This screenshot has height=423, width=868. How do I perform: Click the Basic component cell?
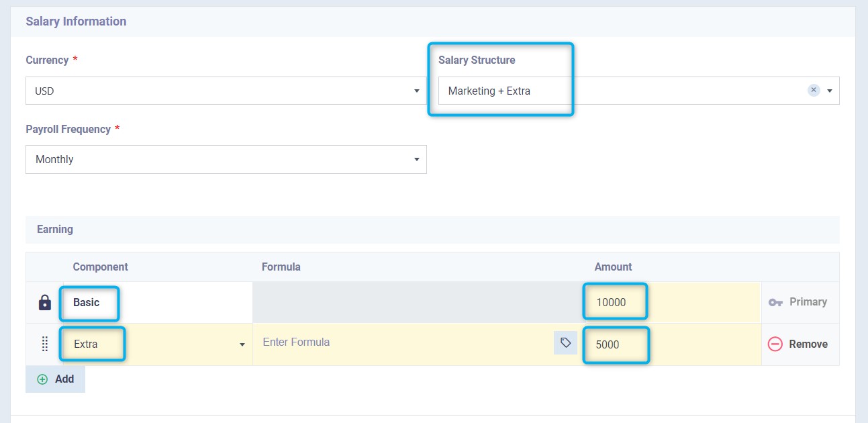[x=156, y=303]
